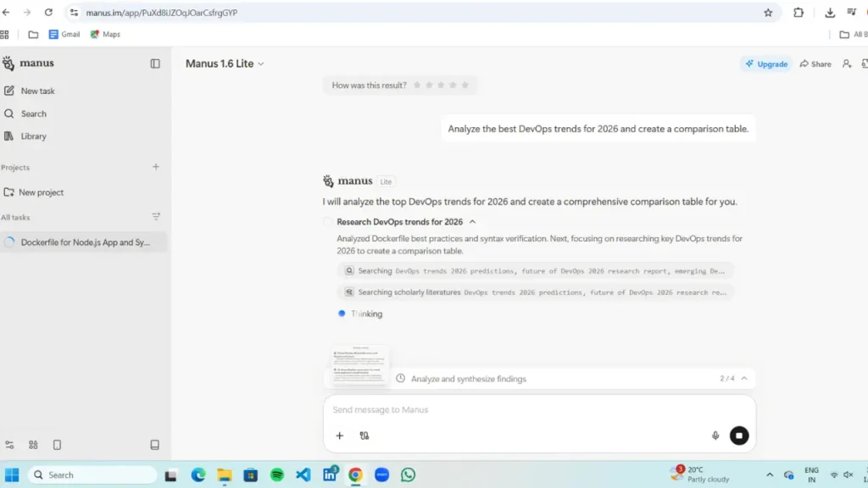The width and height of the screenshot is (868, 488).
Task: Rate the result with the first star
Action: [417, 85]
